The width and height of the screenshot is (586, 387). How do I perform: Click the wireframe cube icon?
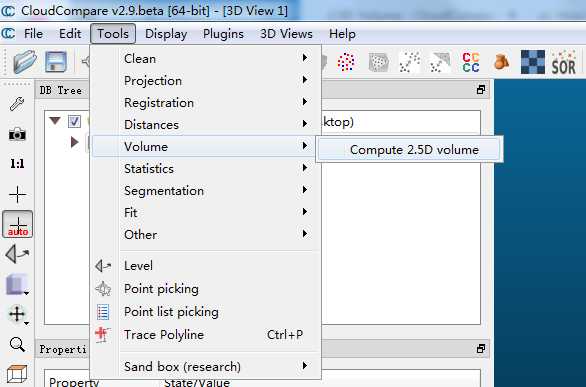coord(17,374)
